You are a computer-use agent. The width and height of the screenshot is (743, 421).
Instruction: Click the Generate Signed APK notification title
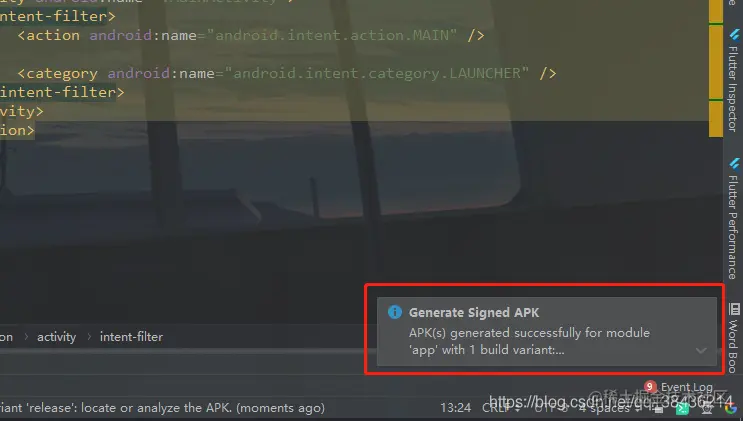click(x=474, y=312)
